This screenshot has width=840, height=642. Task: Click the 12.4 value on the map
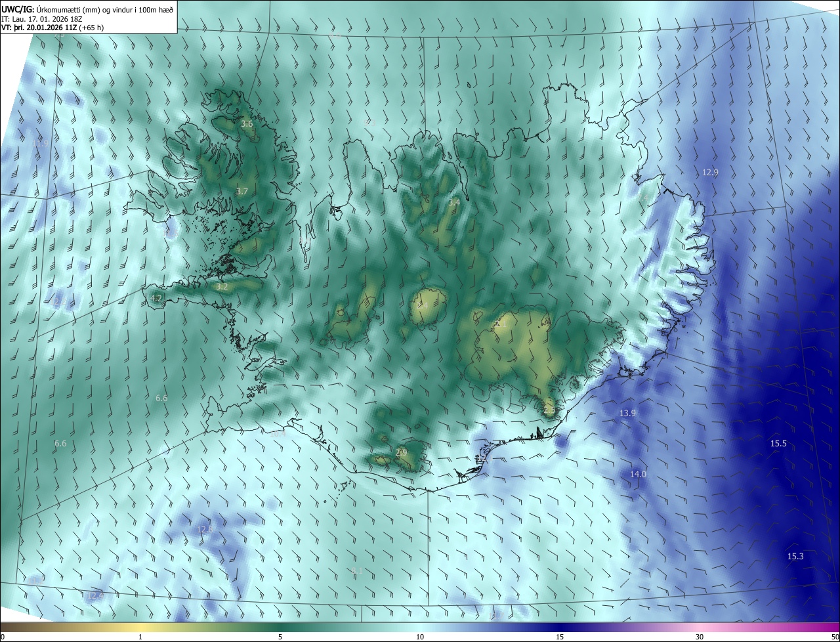[96, 595]
